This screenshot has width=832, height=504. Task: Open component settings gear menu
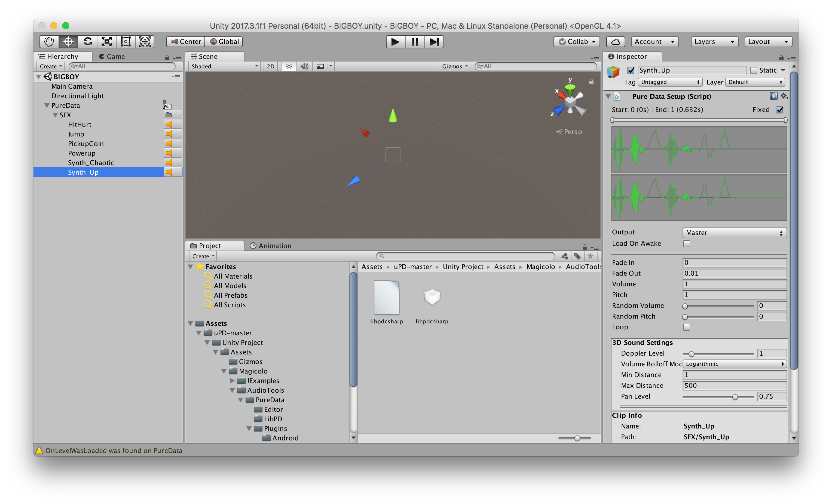(x=784, y=96)
